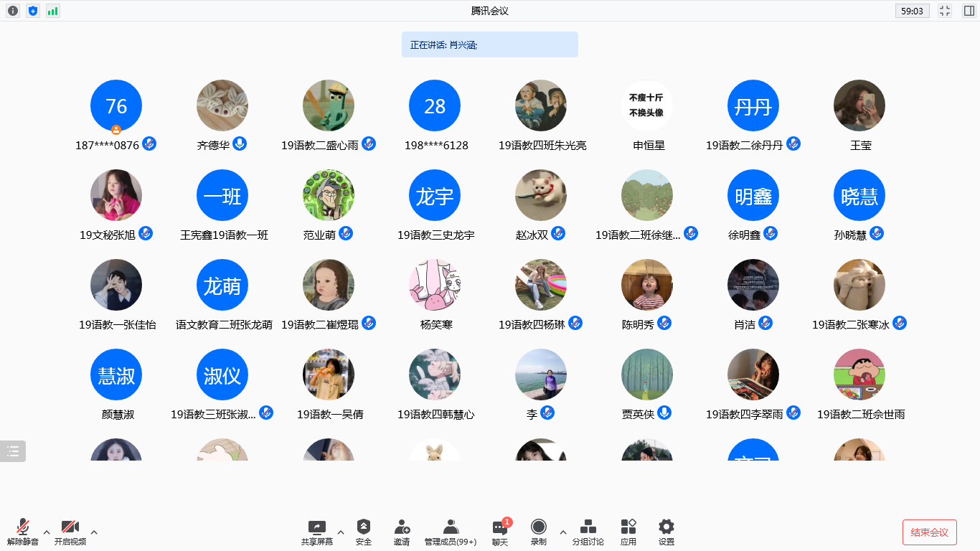Start recording (录制)
Screen dimensions: 980x551
538,532
